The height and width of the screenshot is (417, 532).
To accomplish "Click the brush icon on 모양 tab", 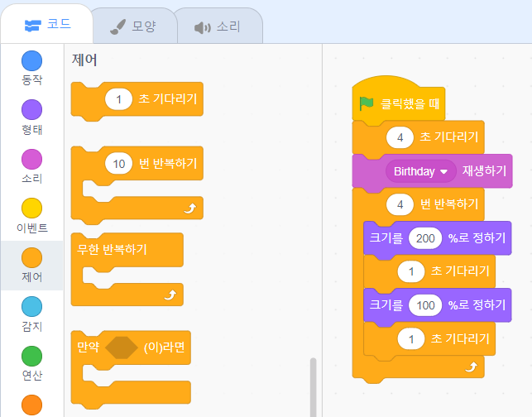I will (x=117, y=26).
